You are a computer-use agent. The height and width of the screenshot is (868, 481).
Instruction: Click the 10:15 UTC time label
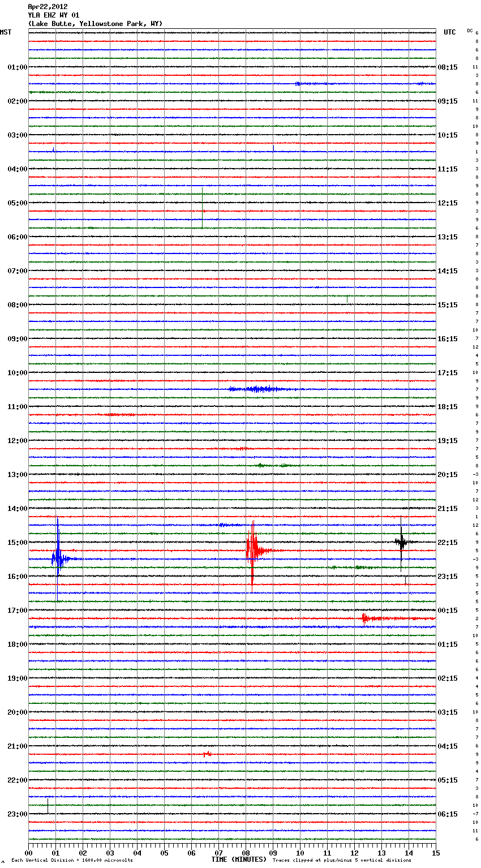click(x=448, y=135)
